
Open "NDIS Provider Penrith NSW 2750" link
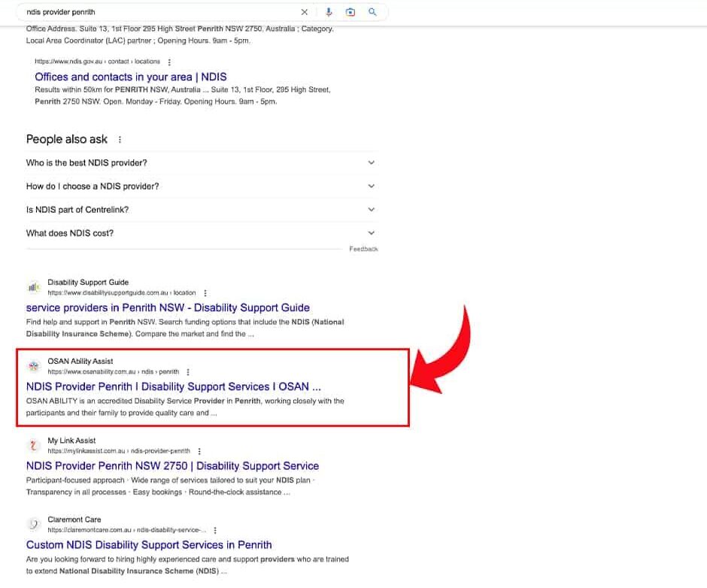(172, 466)
